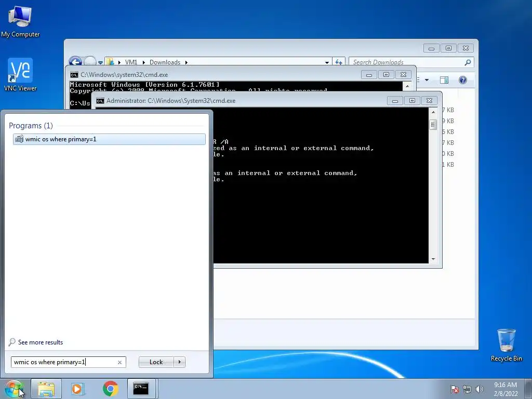Click the network tray icon
Image resolution: width=532 pixels, height=399 pixels.
click(x=467, y=389)
